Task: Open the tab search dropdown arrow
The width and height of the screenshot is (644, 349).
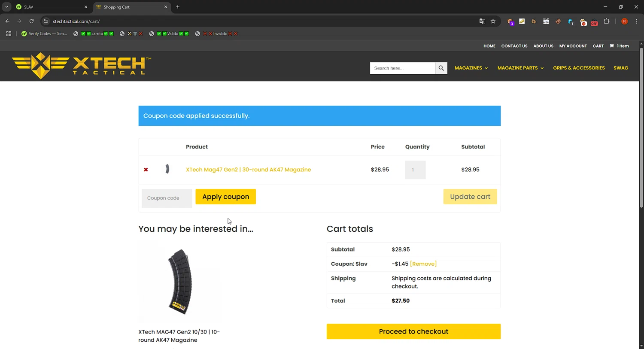Action: [x=6, y=7]
